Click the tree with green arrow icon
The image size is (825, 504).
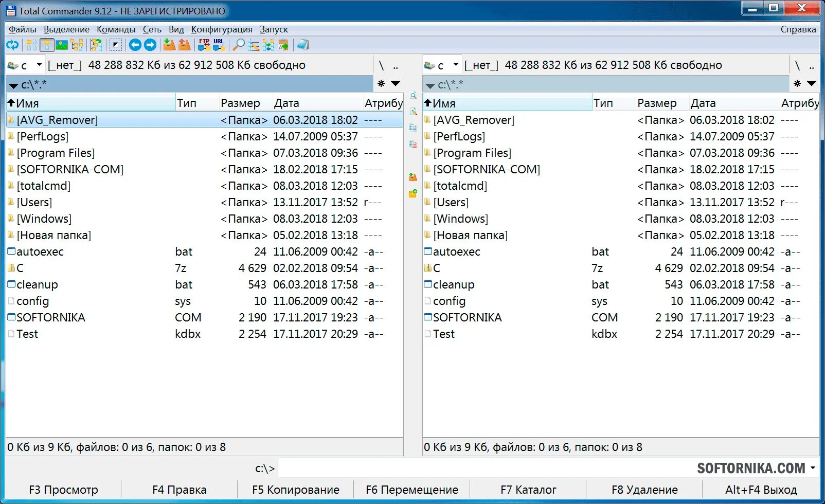[x=96, y=45]
